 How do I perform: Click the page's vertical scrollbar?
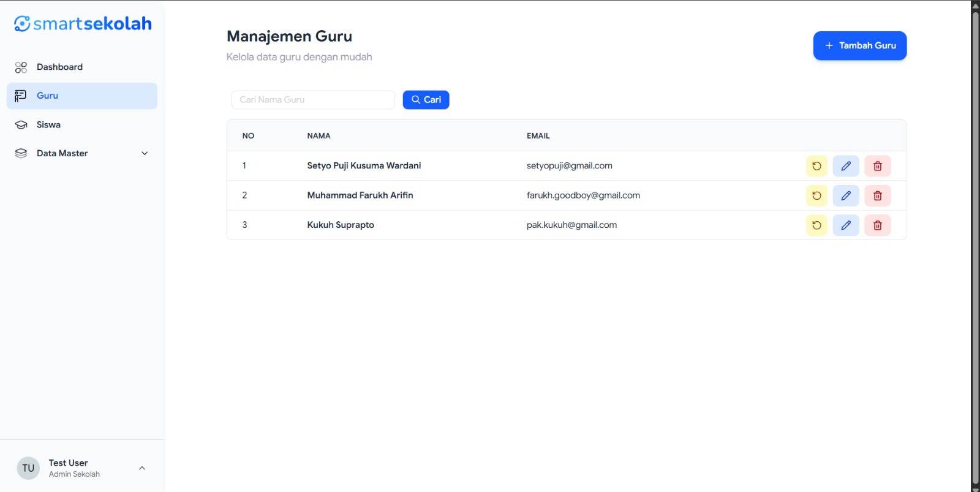pyautogui.click(x=975, y=245)
